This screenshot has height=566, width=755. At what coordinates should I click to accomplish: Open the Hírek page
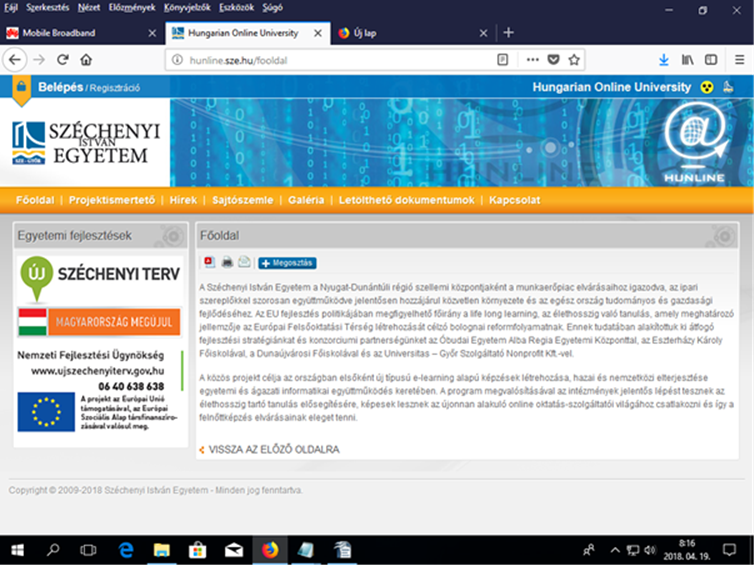click(183, 200)
